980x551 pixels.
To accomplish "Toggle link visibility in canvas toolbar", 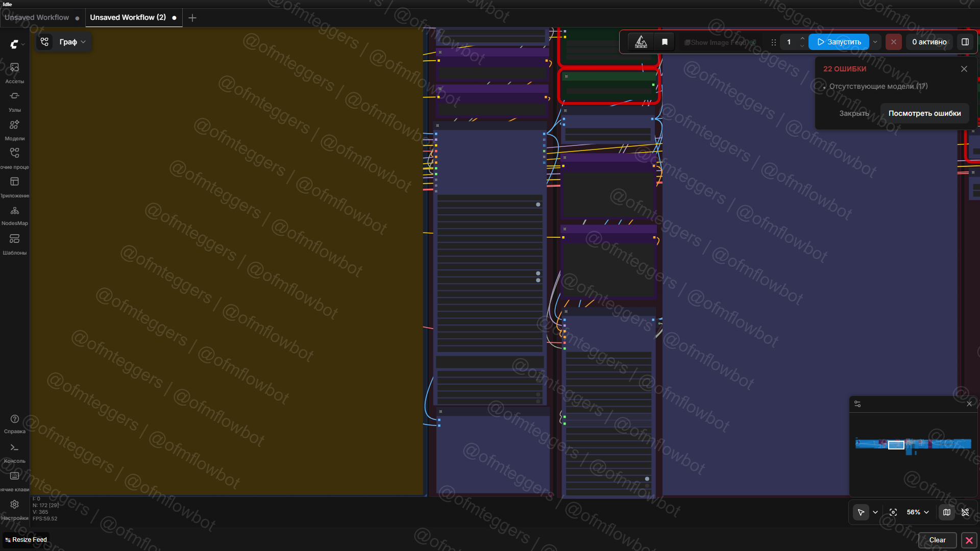I will coord(965,512).
